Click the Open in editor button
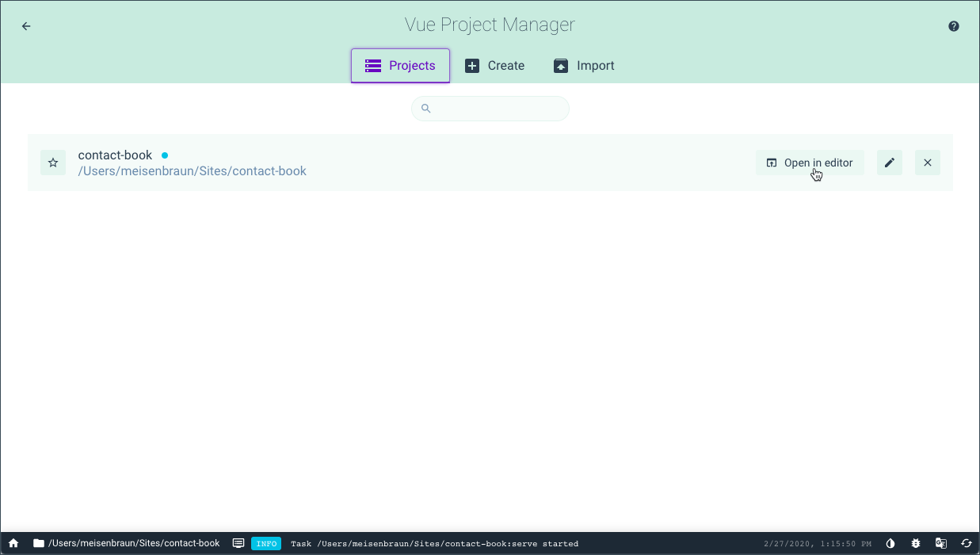Screen dimensions: 980x555 point(810,162)
